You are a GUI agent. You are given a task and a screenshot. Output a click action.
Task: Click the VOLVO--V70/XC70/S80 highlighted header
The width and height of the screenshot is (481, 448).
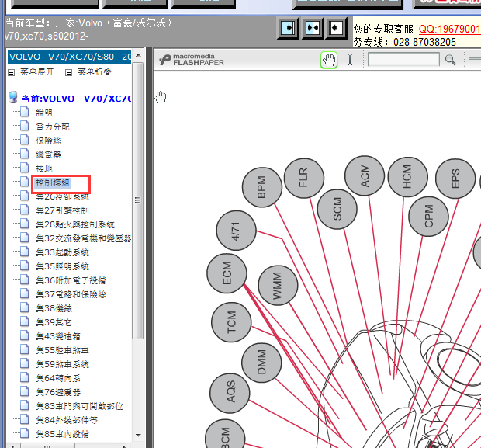tap(70, 57)
